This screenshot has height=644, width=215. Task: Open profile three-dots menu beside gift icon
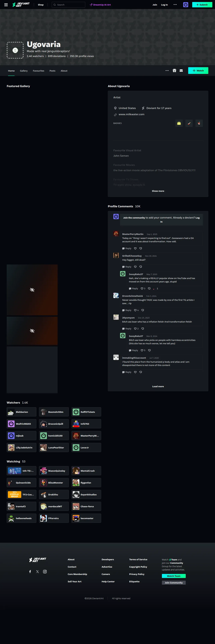click(167, 71)
